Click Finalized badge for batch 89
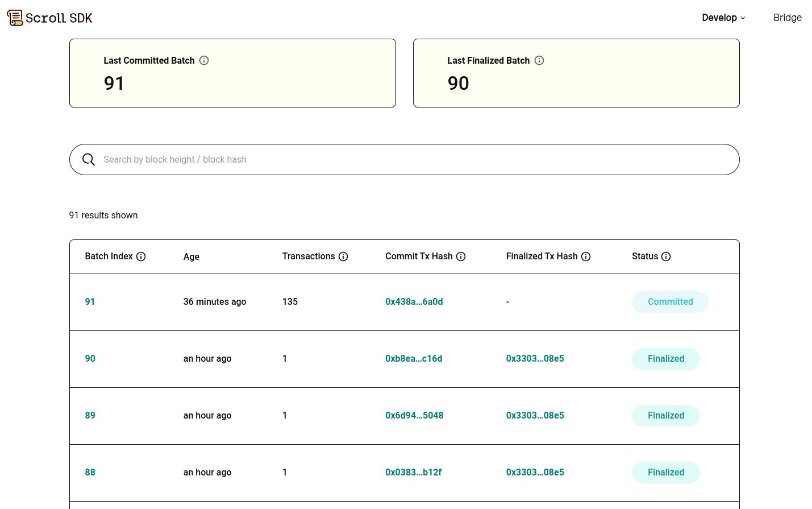Image resolution: width=812 pixels, height=509 pixels. point(666,416)
